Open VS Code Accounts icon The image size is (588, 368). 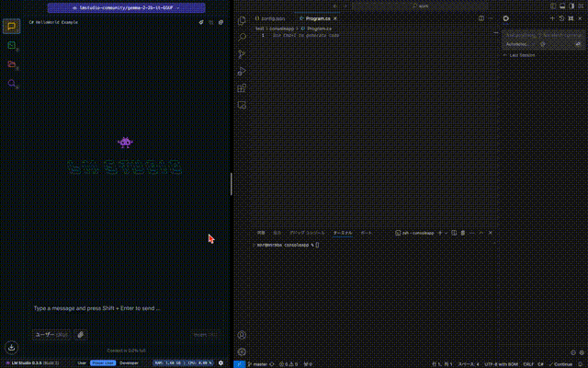242,335
